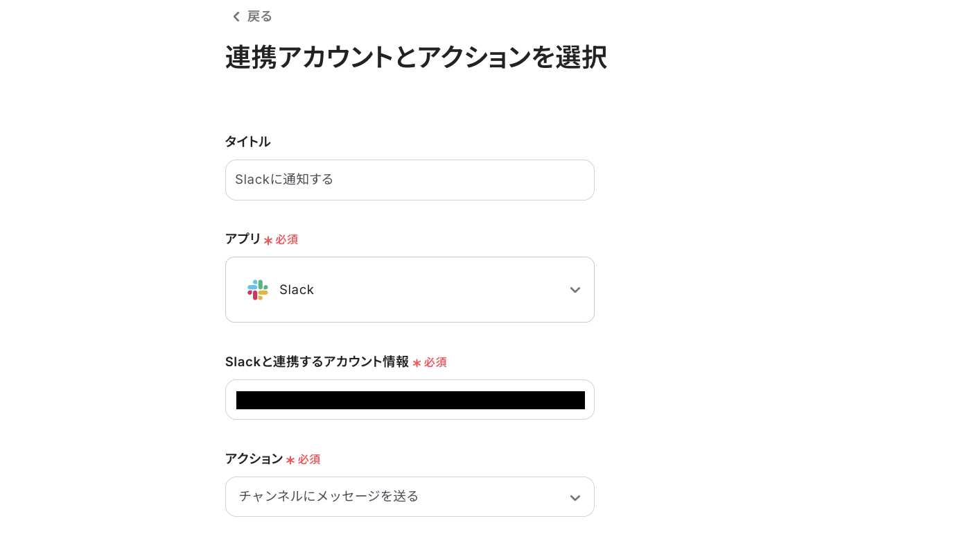The width and height of the screenshot is (980, 548).
Task: Click the タイトル field label
Action: pyautogui.click(x=247, y=142)
